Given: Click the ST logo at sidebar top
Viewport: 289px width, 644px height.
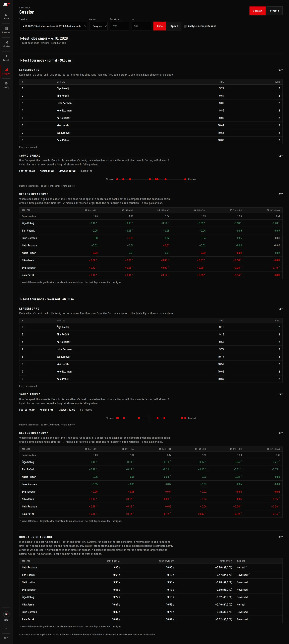Looking at the screenshot, I should [x=6, y=4].
